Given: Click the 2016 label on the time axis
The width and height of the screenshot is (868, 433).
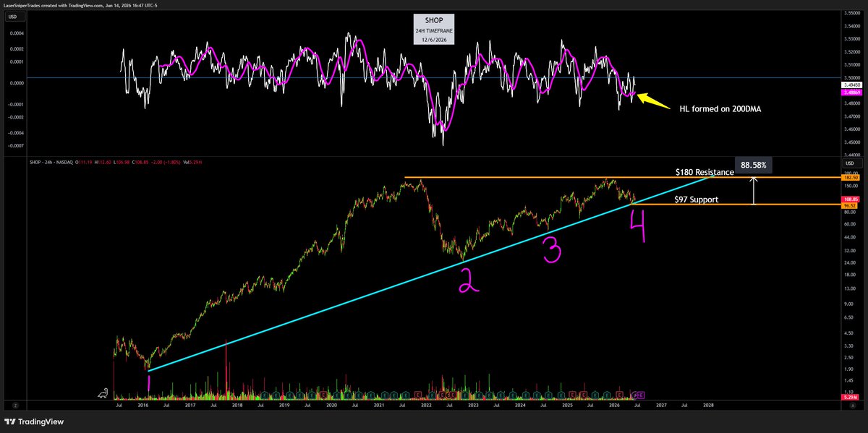Looking at the screenshot, I should point(143,406).
